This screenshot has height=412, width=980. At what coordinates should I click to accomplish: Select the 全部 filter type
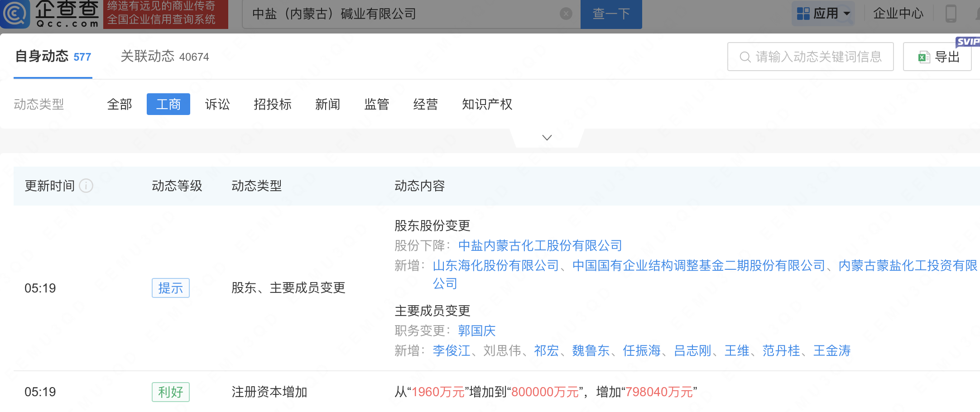(x=120, y=105)
